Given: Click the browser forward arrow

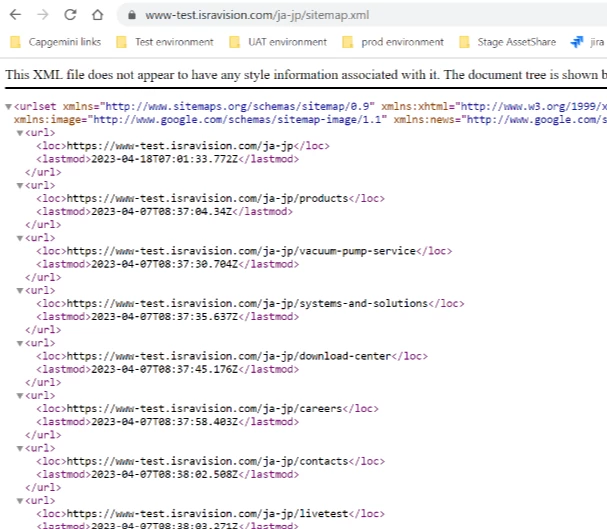Looking at the screenshot, I should pos(43,15).
